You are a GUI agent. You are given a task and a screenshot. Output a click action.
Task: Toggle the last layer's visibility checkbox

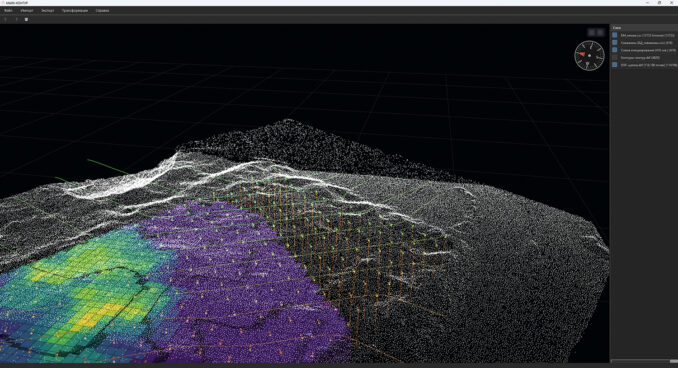[x=614, y=65]
